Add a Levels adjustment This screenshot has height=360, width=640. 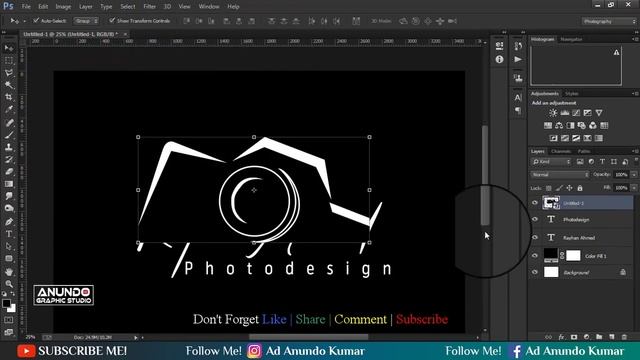[564, 113]
